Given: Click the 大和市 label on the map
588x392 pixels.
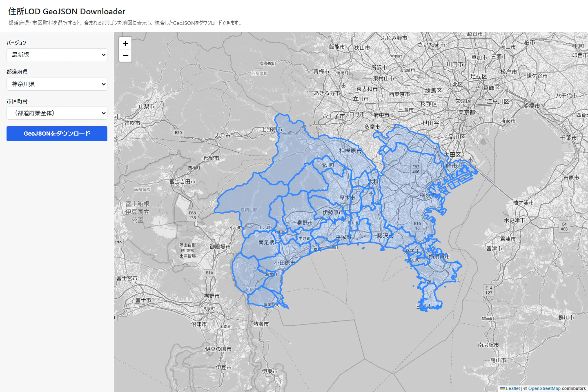Looking at the screenshot, I should tap(376, 182).
